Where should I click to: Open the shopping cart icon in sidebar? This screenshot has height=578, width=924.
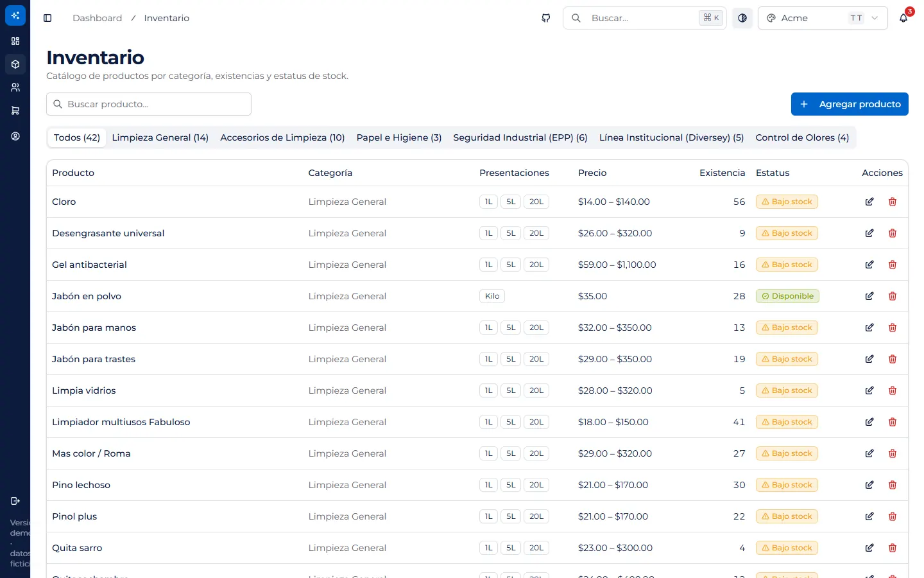pos(15,110)
